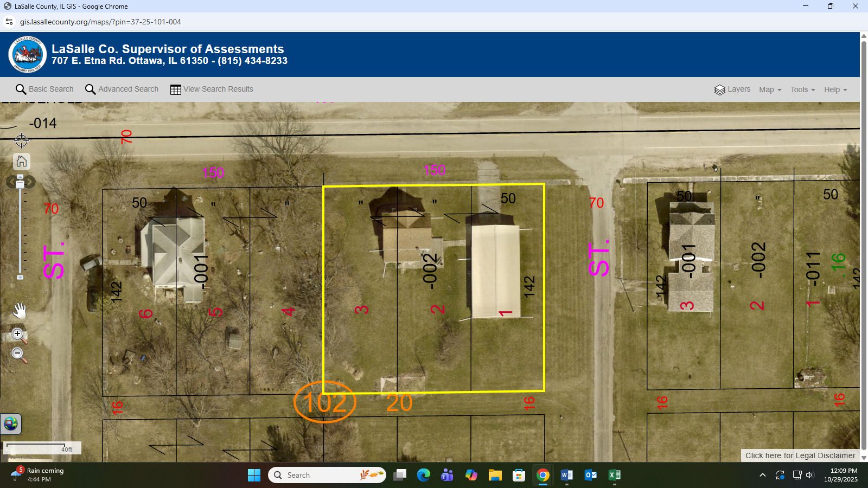Click the Layers stack icon
The image size is (868, 488).
click(720, 89)
